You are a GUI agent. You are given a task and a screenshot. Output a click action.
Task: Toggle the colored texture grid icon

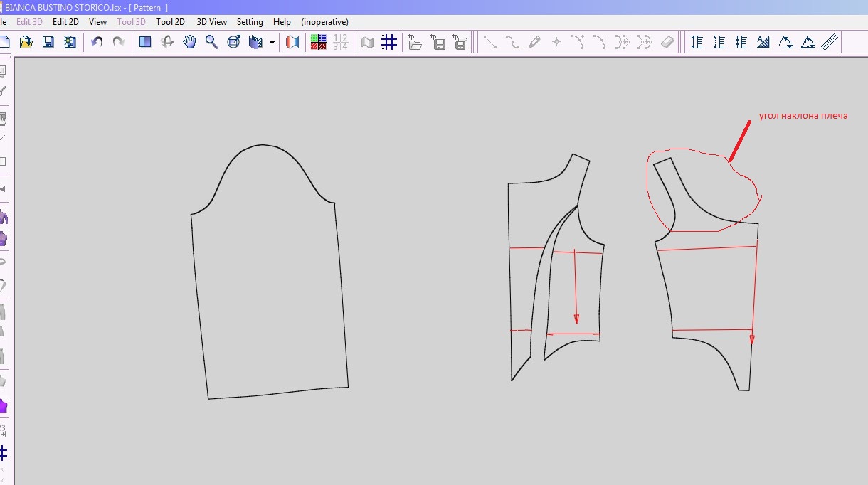(318, 43)
